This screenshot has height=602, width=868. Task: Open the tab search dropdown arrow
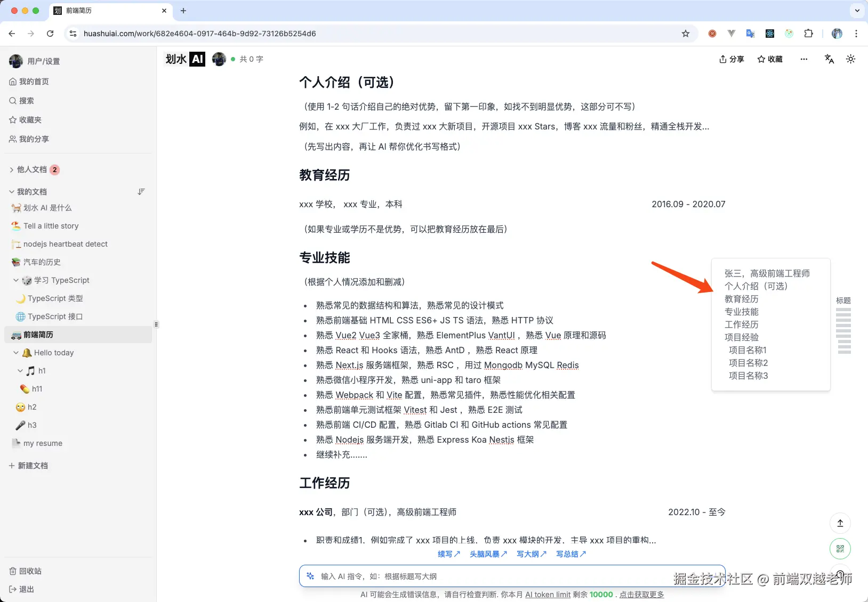(x=857, y=11)
